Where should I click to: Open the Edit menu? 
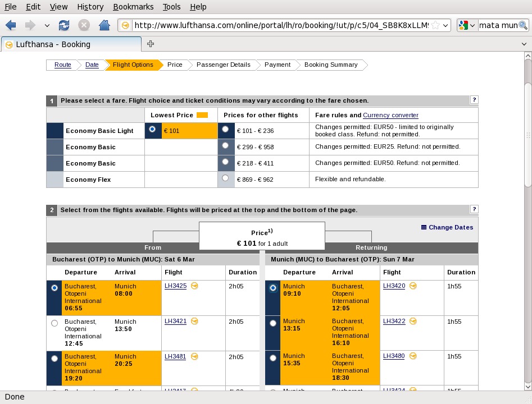tap(33, 7)
